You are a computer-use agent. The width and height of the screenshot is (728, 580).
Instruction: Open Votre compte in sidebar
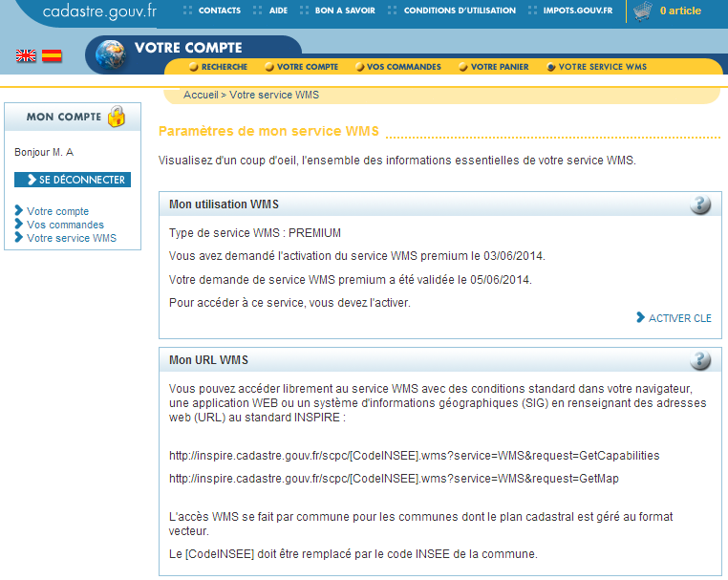(x=57, y=211)
